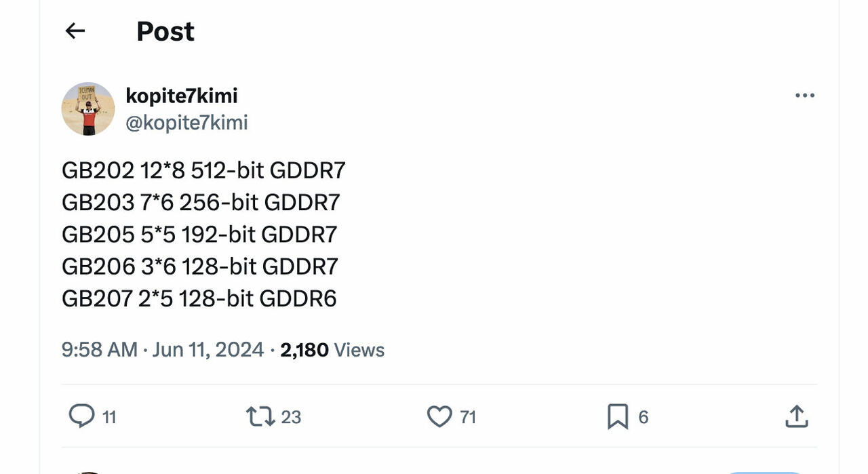Open kopite7kimi's profile picture
Image resolution: width=868 pixels, height=474 pixels.
(88, 109)
